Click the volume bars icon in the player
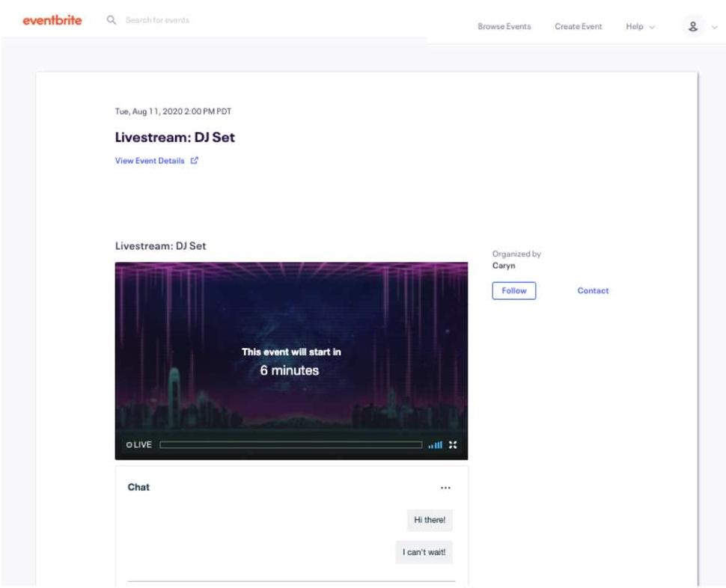726x588 pixels. [x=436, y=444]
